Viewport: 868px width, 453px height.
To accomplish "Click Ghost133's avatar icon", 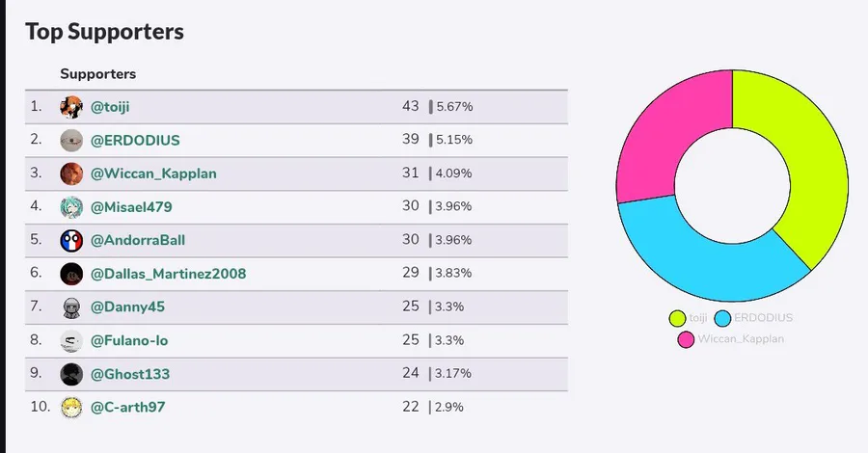I will (71, 374).
